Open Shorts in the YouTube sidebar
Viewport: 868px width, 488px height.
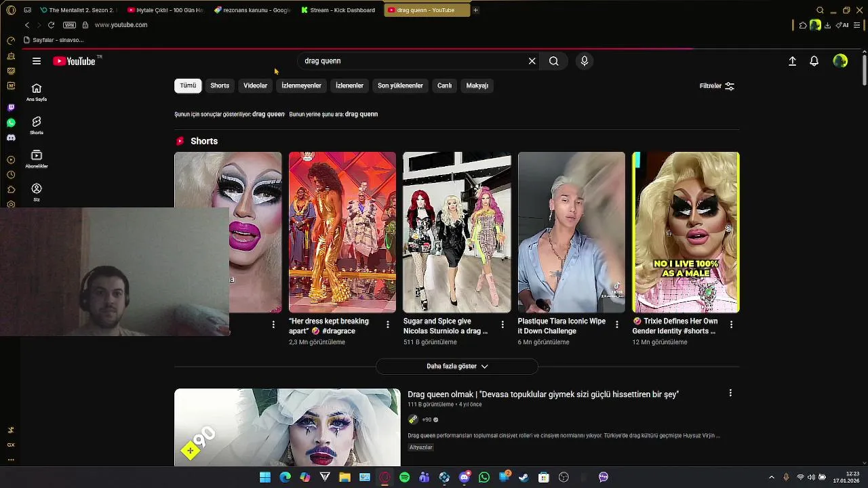click(37, 125)
